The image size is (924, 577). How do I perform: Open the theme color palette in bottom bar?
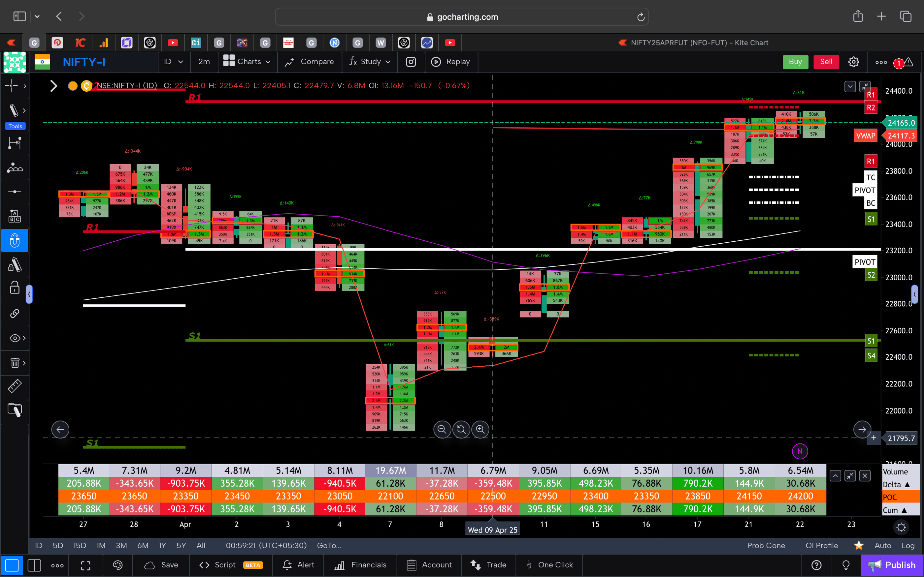pos(117,565)
